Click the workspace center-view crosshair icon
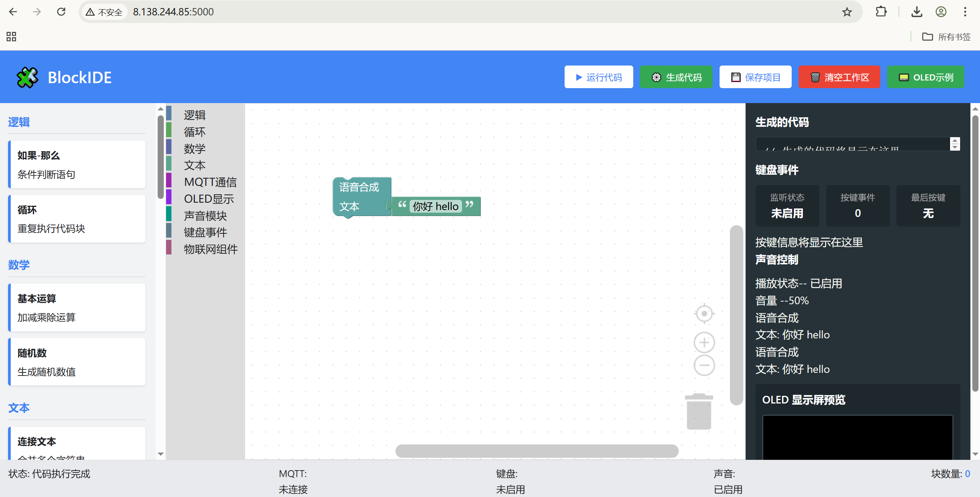The height and width of the screenshot is (497, 980). click(x=704, y=314)
